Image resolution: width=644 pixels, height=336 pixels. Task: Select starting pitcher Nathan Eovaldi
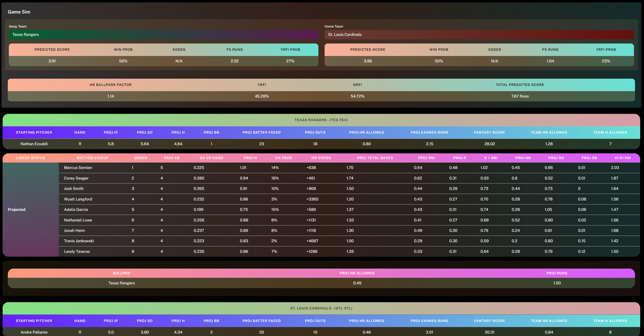click(34, 144)
